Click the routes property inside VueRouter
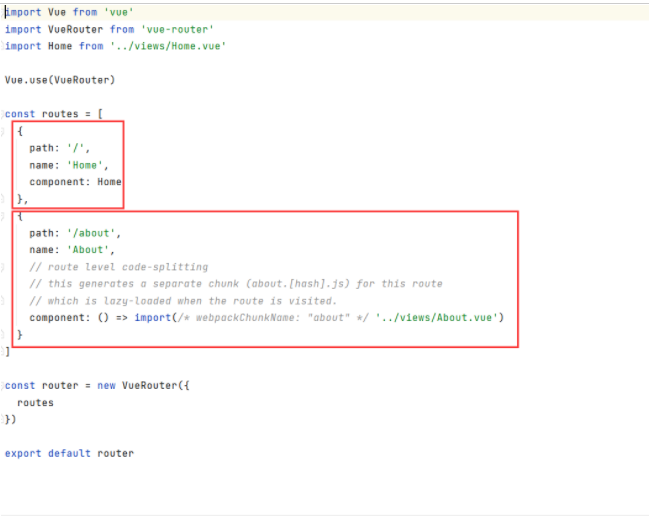This screenshot has height=517, width=649. [x=35, y=403]
